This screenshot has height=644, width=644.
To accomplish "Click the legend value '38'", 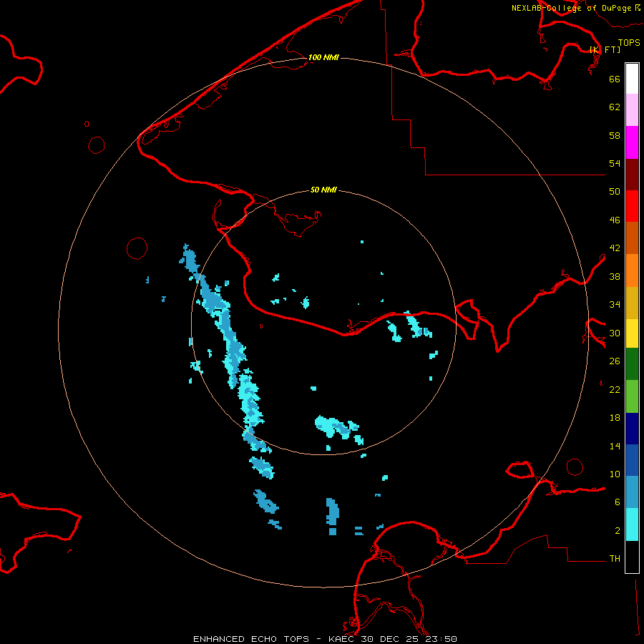I will point(615,276).
